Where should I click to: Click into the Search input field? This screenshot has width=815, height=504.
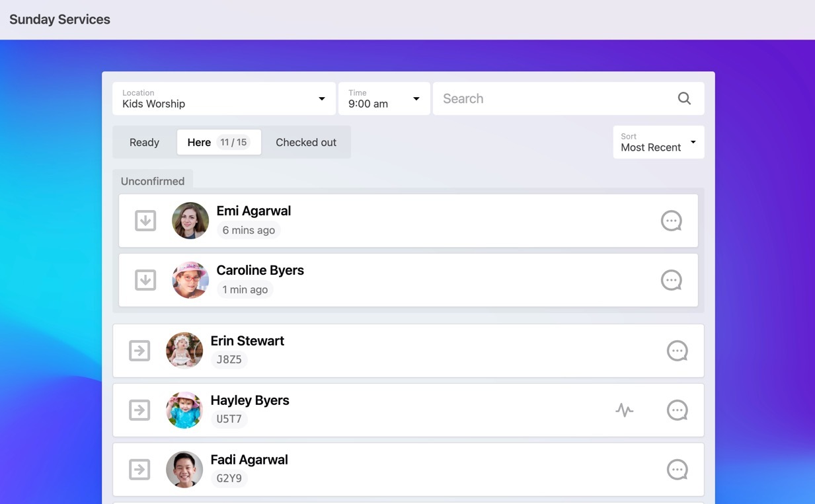(x=555, y=98)
